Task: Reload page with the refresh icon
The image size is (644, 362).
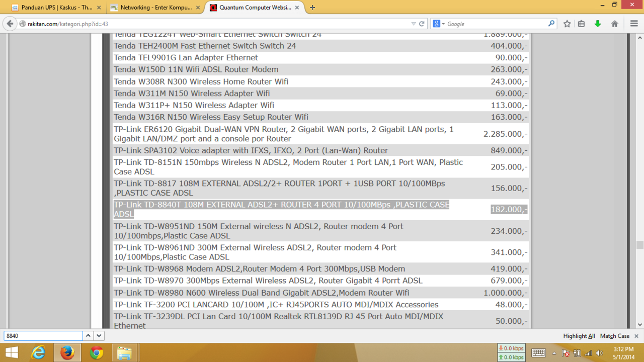Action: click(422, 24)
